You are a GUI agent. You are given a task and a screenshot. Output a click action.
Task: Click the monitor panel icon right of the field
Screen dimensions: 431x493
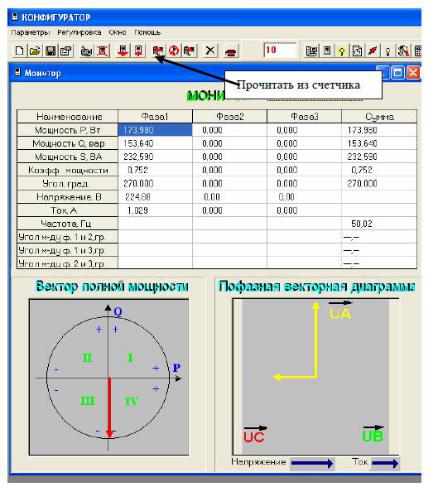point(312,51)
